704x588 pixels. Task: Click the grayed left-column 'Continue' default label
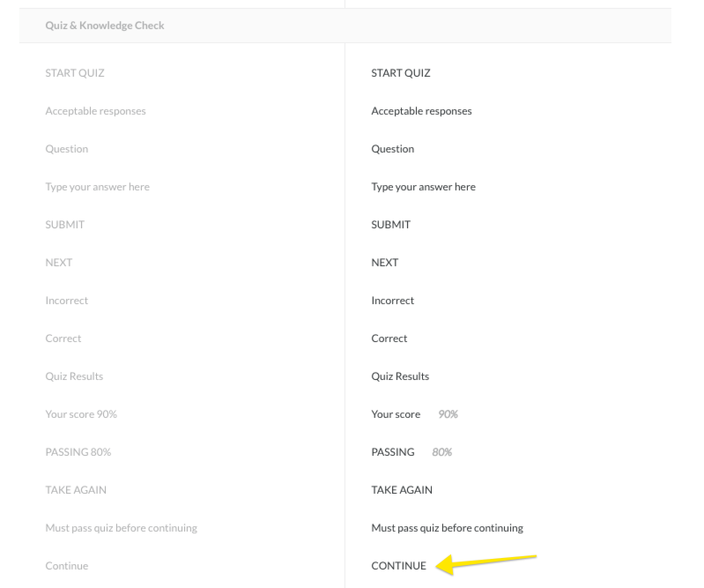click(66, 566)
